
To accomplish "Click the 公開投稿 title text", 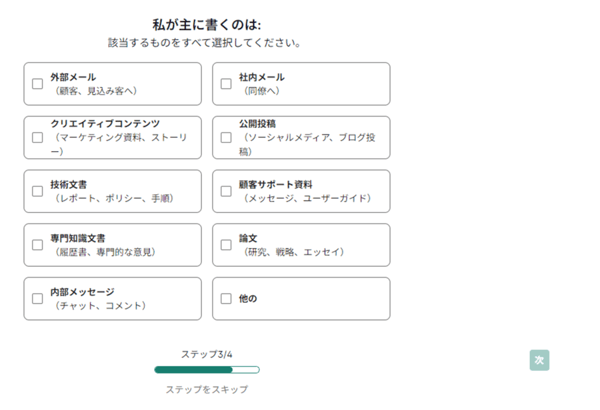I will pos(257,124).
